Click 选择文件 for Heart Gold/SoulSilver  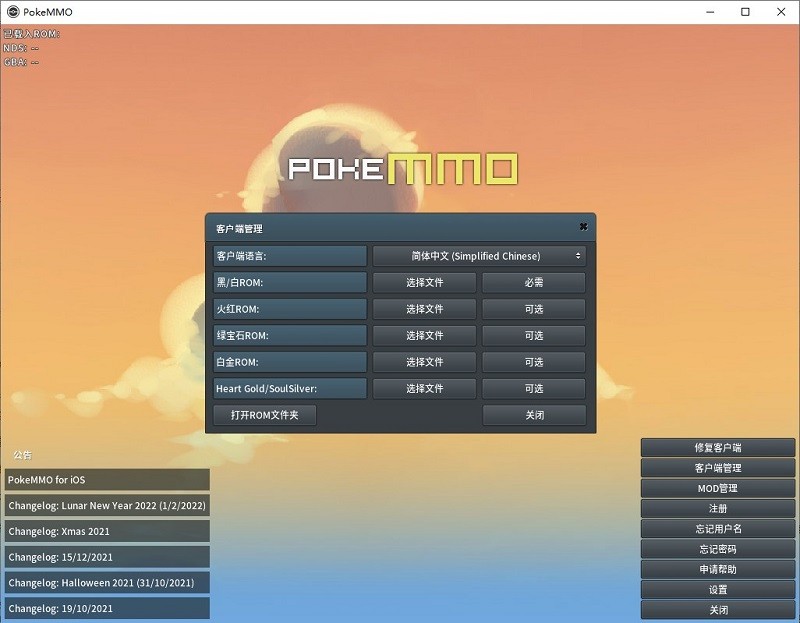[424, 389]
